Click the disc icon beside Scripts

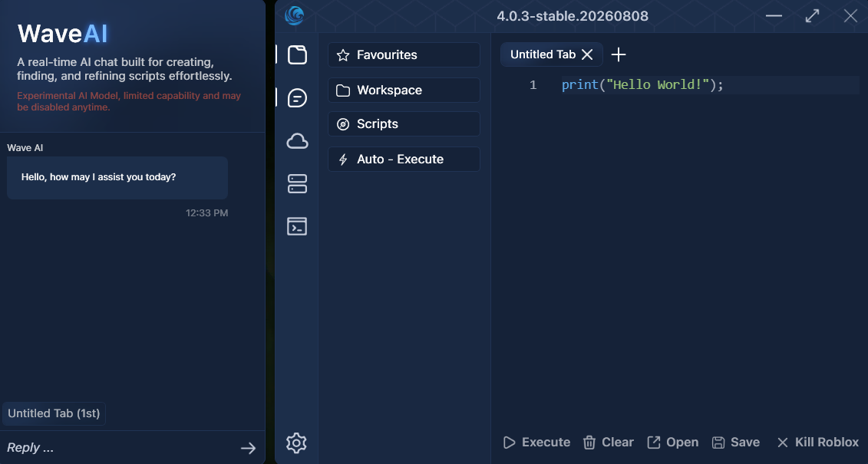(343, 124)
